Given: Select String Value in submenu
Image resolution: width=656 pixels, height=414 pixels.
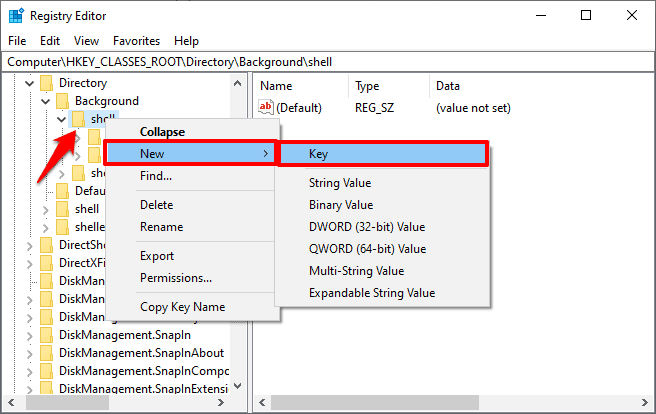Looking at the screenshot, I should coord(340,183).
